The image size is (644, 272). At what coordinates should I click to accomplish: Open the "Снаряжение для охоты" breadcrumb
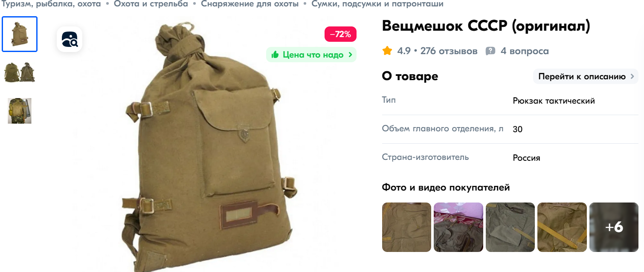pos(250,4)
